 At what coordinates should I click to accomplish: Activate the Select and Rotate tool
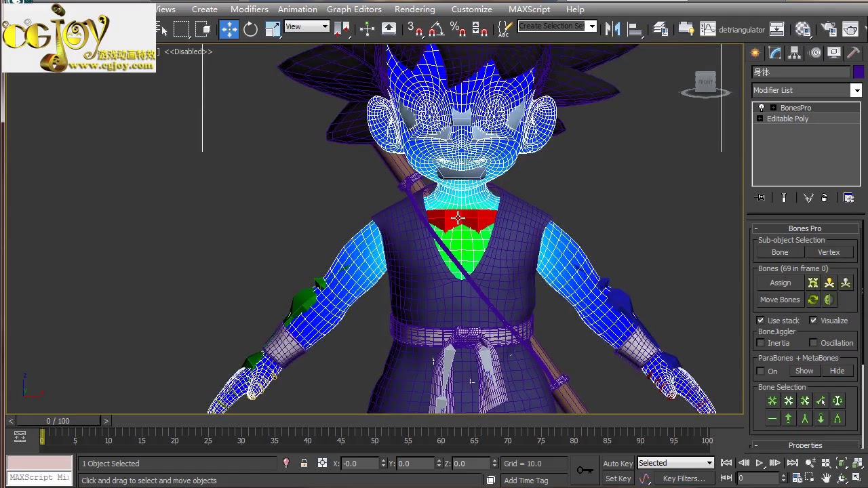[251, 28]
